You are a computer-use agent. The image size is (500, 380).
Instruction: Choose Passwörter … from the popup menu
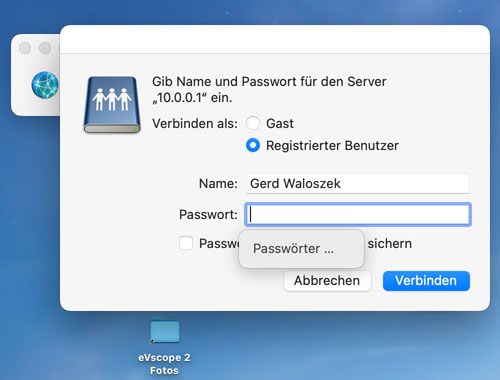pyautogui.click(x=301, y=249)
